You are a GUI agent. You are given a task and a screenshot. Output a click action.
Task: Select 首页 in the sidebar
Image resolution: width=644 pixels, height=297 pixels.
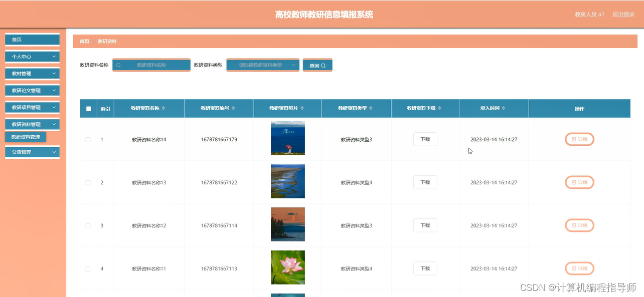click(32, 39)
